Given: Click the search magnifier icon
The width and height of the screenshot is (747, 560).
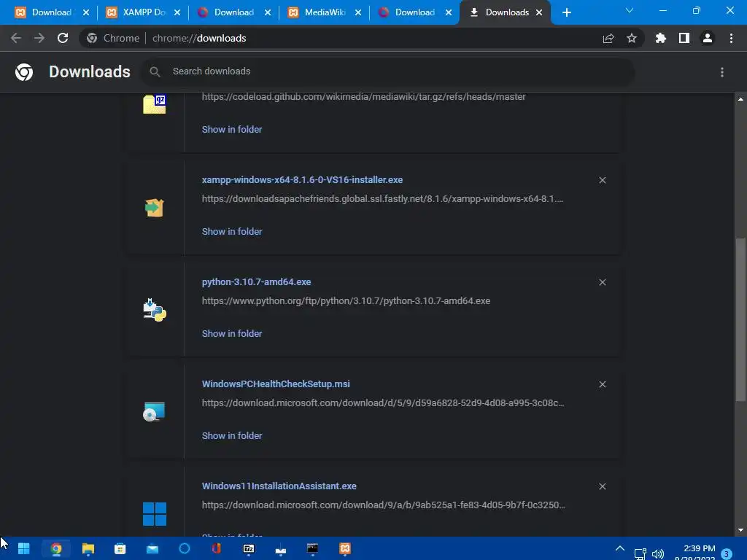Looking at the screenshot, I should tap(155, 71).
